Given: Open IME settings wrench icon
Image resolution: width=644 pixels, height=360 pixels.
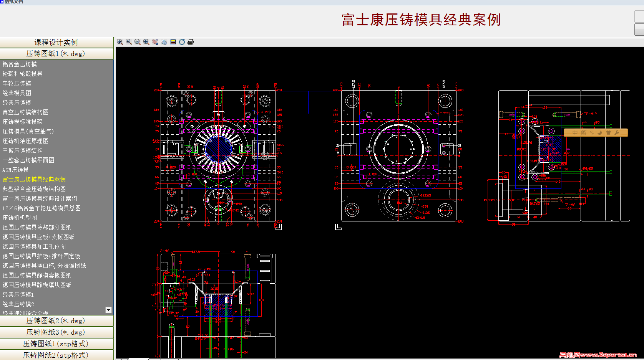Looking at the screenshot, I should [617, 133].
